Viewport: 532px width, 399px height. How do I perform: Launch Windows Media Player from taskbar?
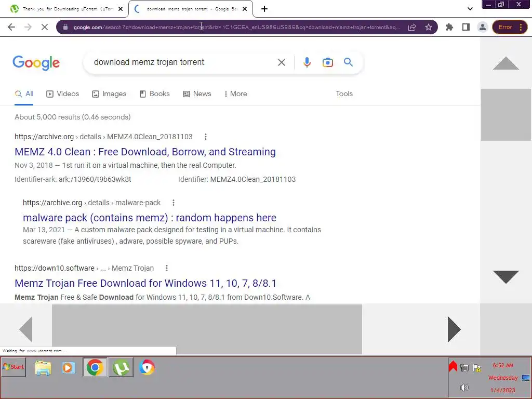[x=68, y=368]
